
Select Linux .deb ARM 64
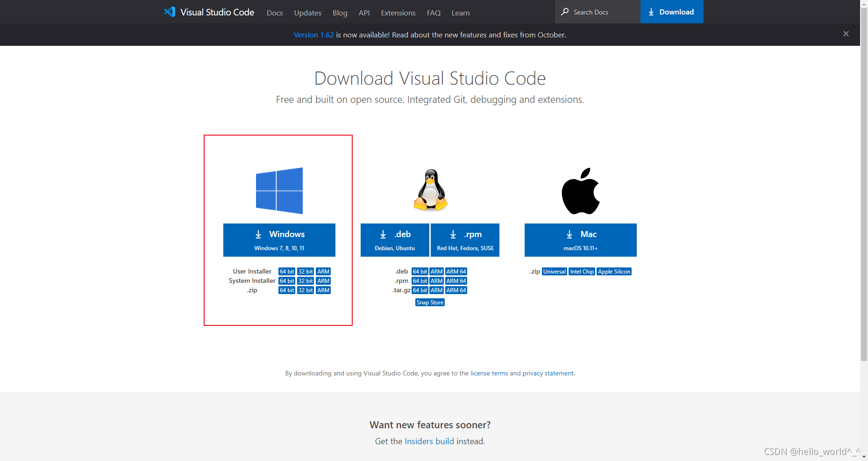[456, 272]
